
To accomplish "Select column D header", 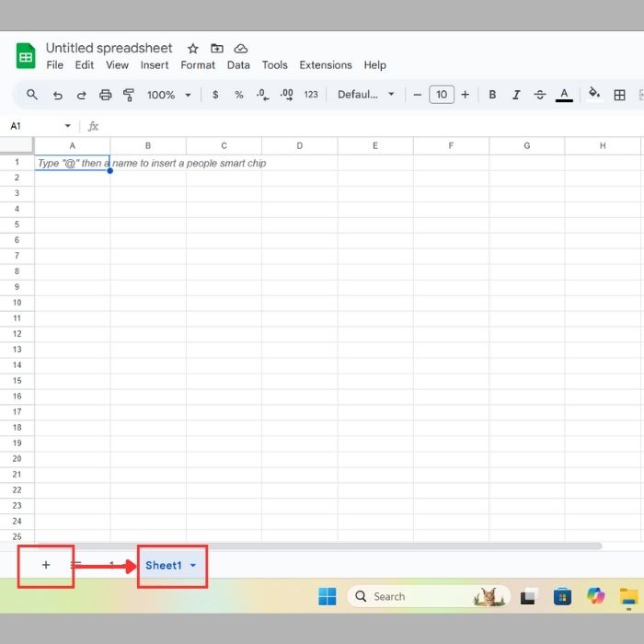I will pos(299,145).
